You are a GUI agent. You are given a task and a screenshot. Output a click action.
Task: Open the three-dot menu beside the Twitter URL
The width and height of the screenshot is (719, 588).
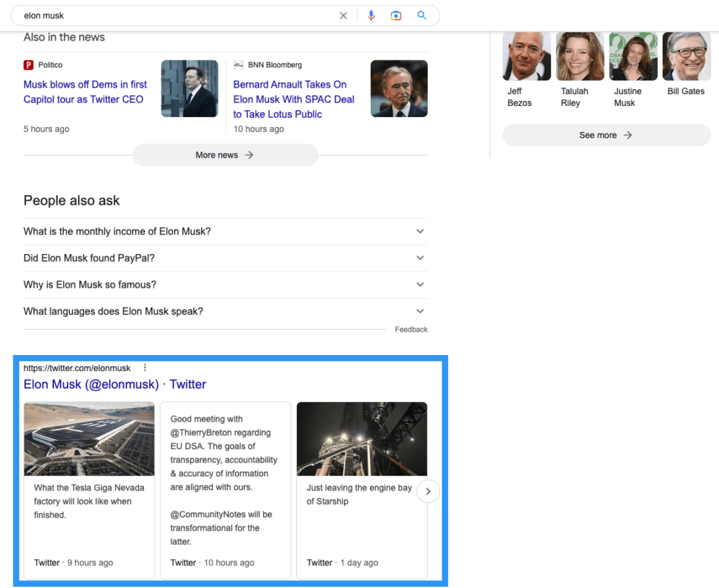[145, 368]
